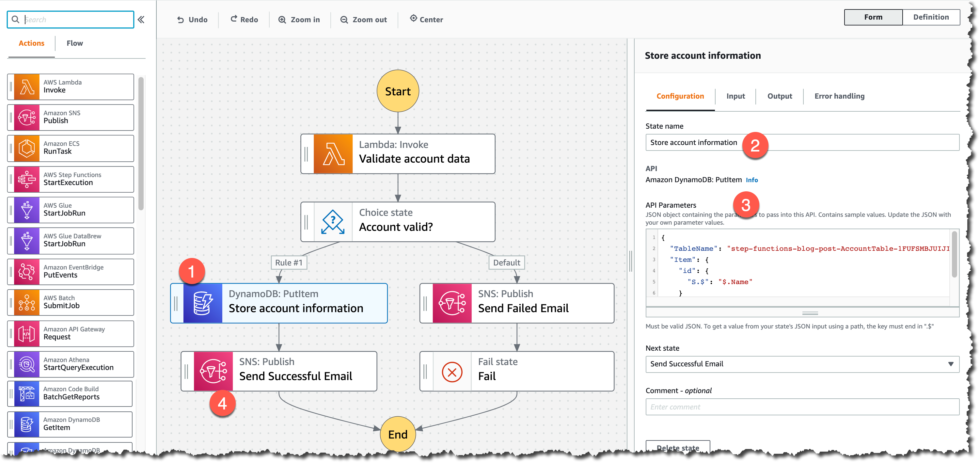The height and width of the screenshot is (463, 980).
Task: Select the Amazon SNS Publish action icon
Action: pyautogui.click(x=27, y=118)
